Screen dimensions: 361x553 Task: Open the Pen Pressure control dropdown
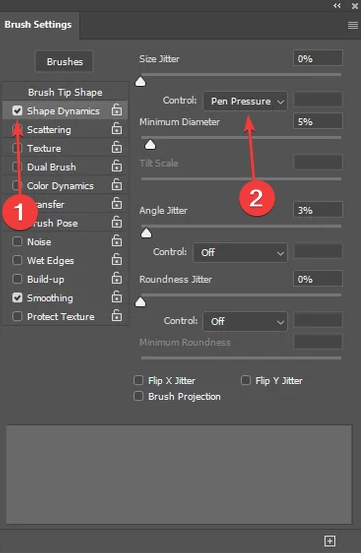click(245, 101)
